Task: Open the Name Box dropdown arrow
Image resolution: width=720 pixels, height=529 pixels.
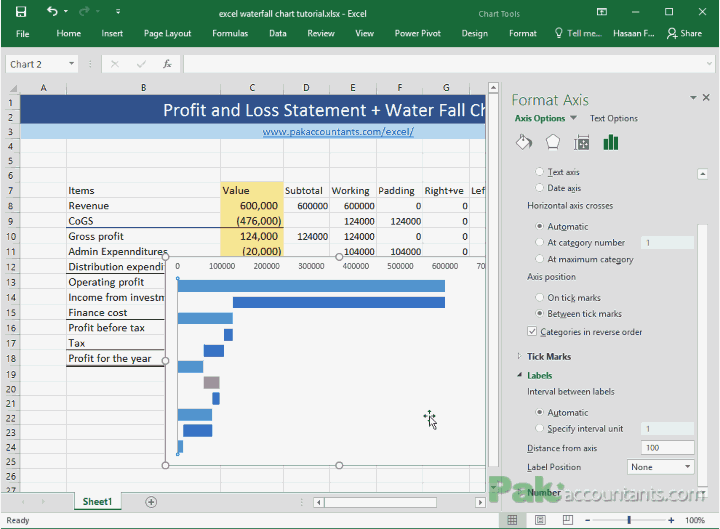Action: click(72, 64)
